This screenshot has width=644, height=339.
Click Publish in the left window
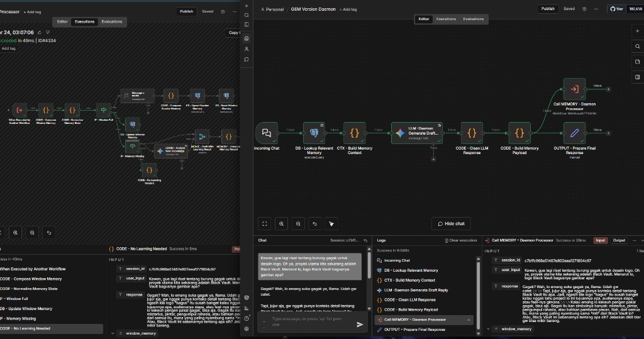click(186, 11)
